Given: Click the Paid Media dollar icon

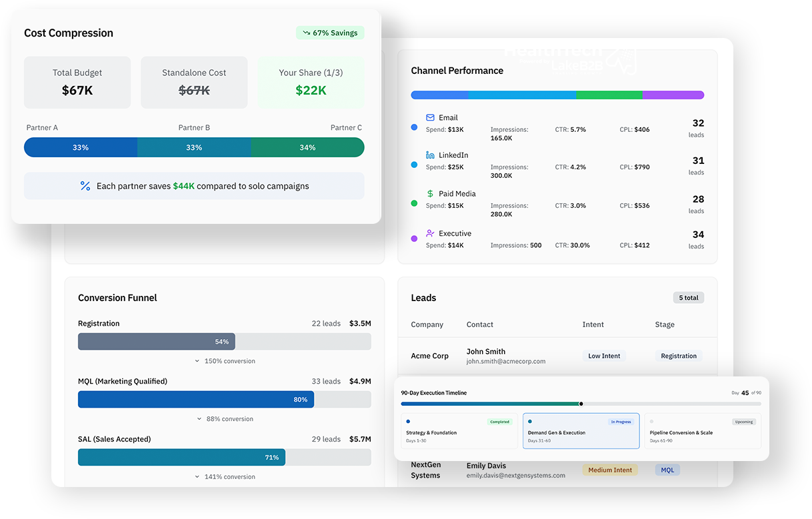Looking at the screenshot, I should point(430,194).
